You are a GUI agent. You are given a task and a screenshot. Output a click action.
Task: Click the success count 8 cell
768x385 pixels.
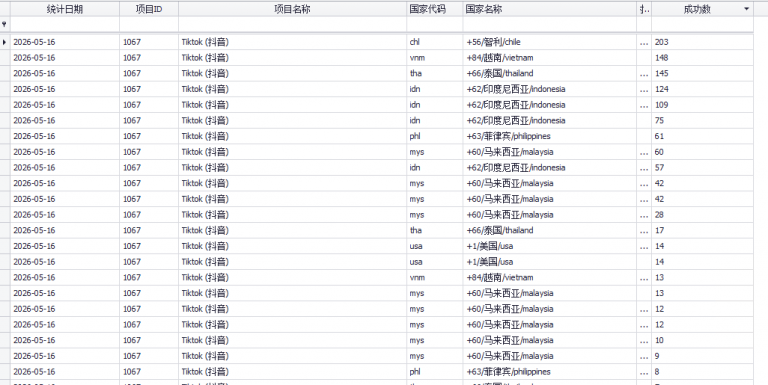[x=702, y=371]
